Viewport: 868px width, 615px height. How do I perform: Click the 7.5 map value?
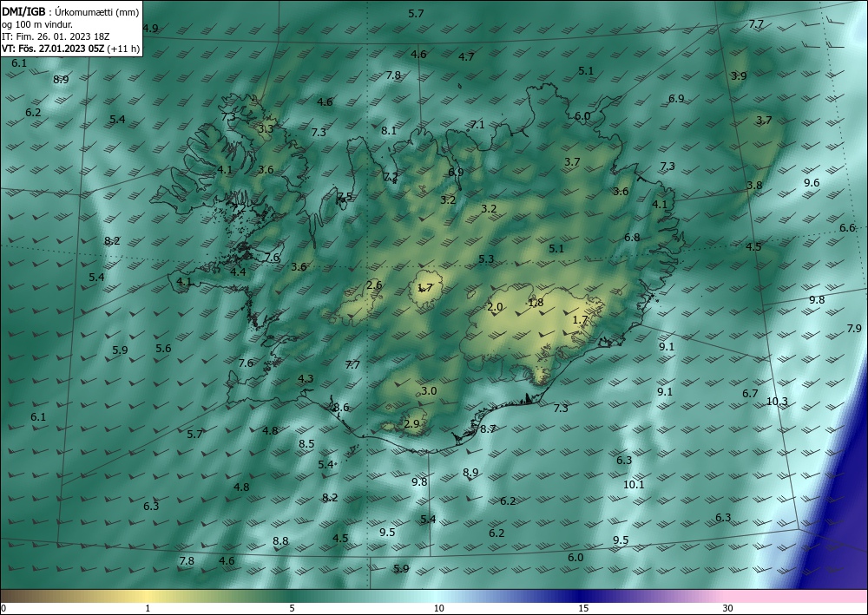point(345,196)
